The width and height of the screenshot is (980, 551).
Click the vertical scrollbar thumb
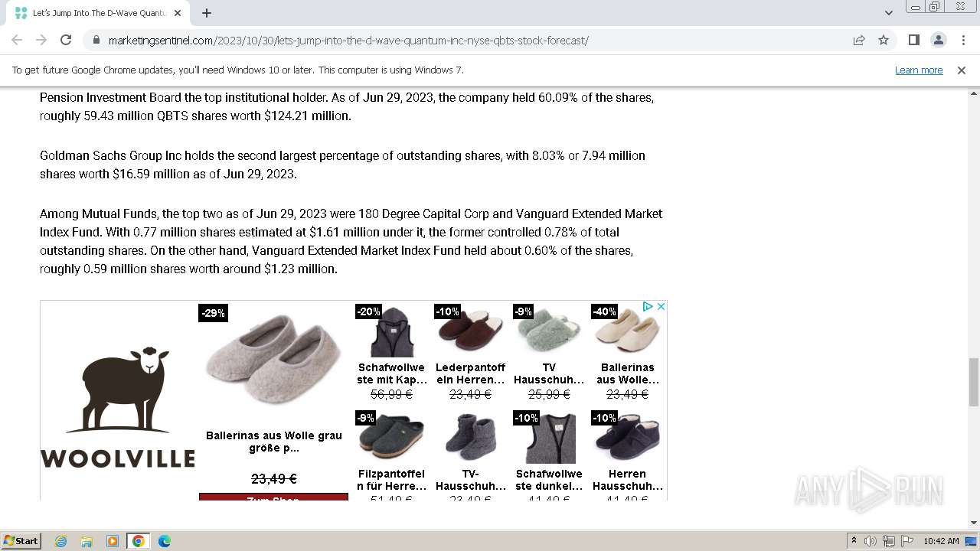(x=974, y=382)
